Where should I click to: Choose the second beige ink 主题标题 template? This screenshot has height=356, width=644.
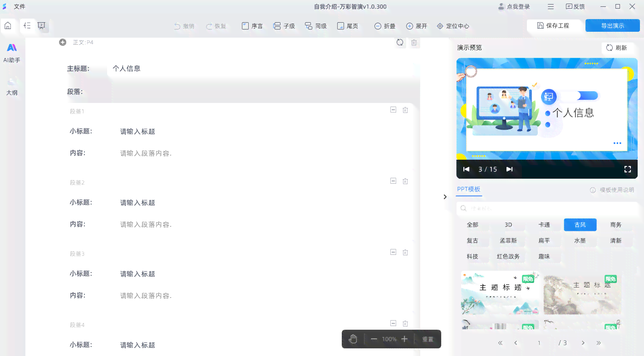pyautogui.click(x=583, y=293)
